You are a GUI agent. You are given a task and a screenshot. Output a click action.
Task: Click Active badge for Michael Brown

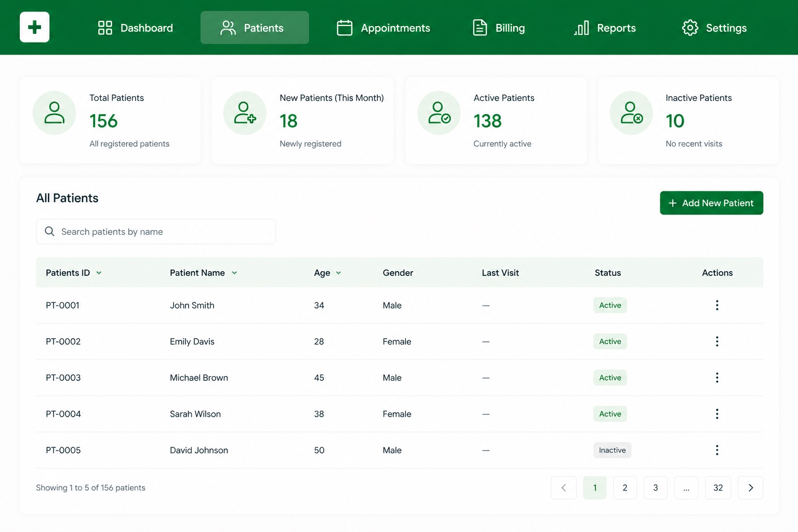610,378
